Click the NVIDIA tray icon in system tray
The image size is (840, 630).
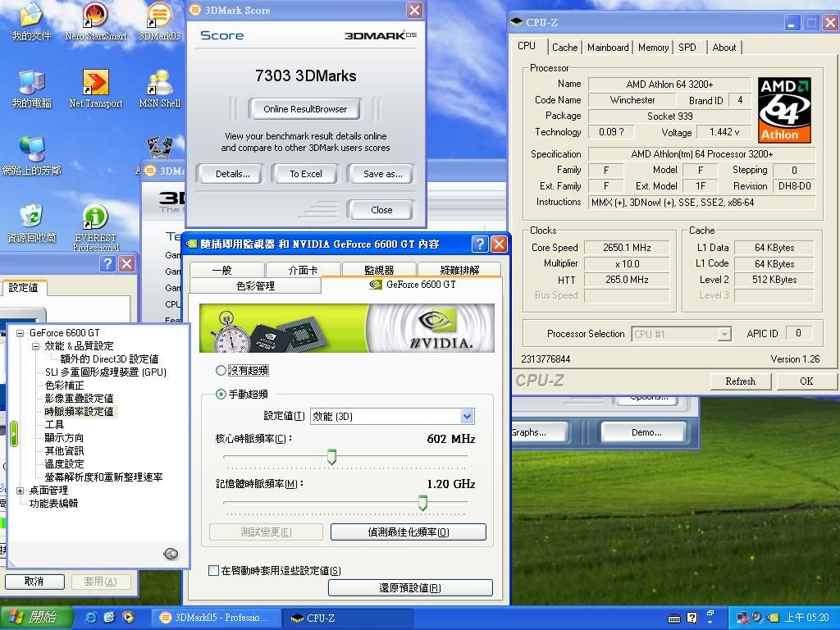coord(773,618)
